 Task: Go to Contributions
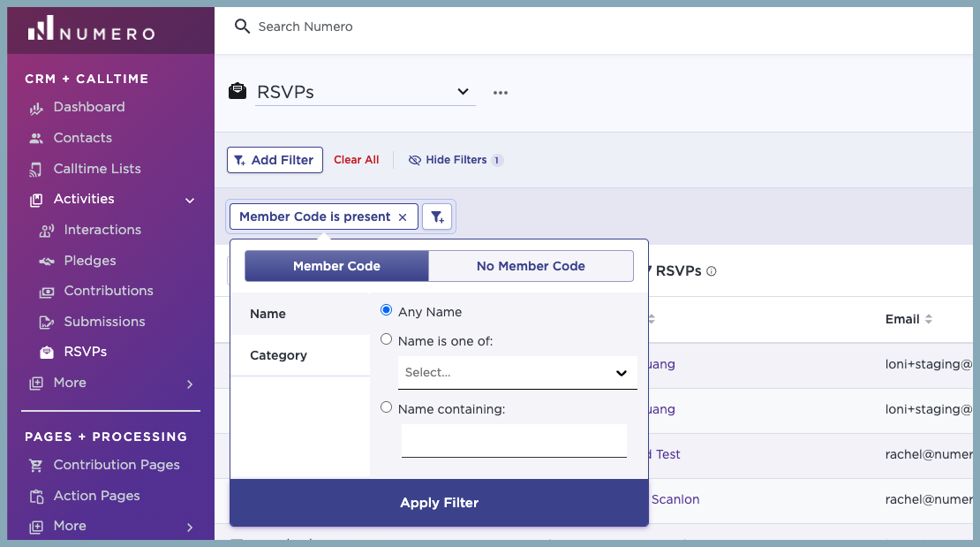[109, 291]
